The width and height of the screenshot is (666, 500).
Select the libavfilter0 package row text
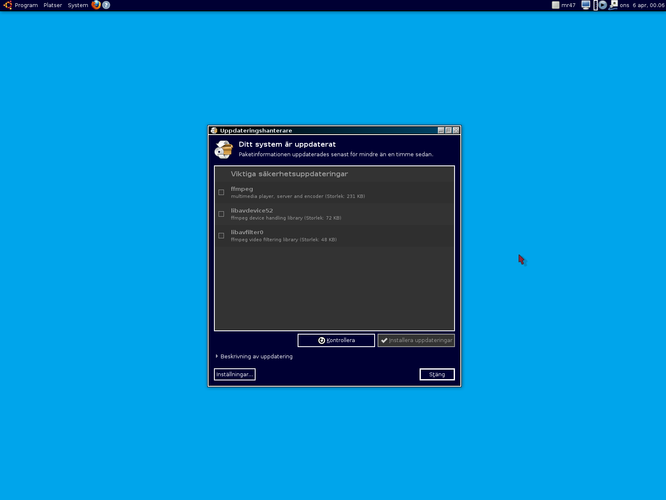click(x=284, y=236)
